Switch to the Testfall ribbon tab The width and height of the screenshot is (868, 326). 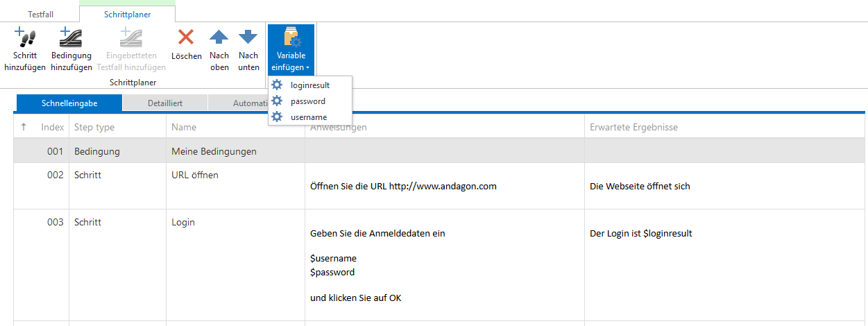40,14
